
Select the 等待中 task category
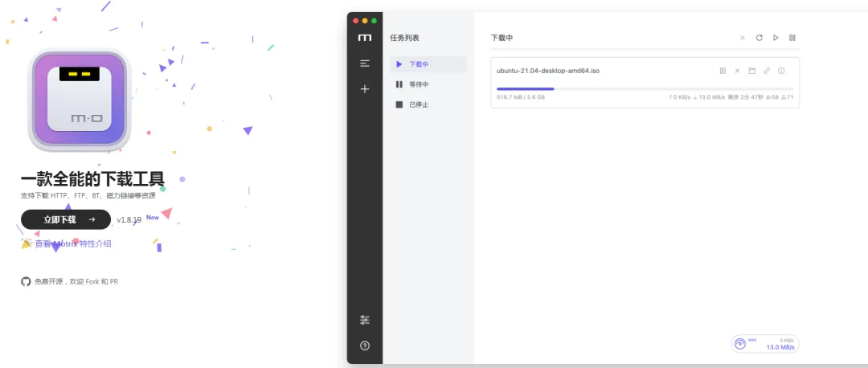click(428, 84)
